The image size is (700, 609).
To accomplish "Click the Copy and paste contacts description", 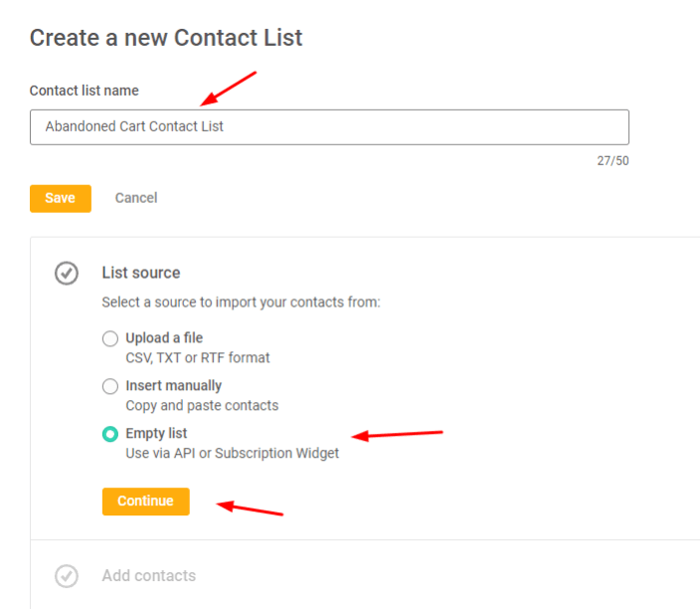I will coord(202,406).
